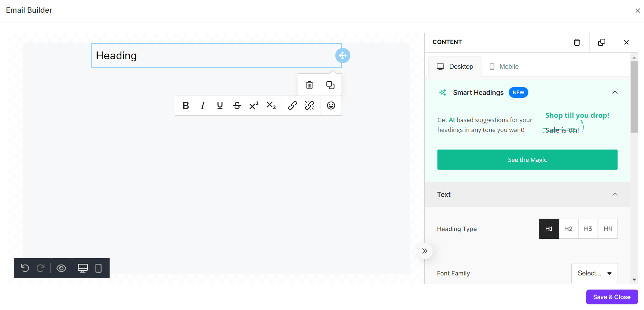Image resolution: width=644 pixels, height=310 pixels.
Task: Duplicate the heading block from floating toolbar
Action: (x=330, y=85)
